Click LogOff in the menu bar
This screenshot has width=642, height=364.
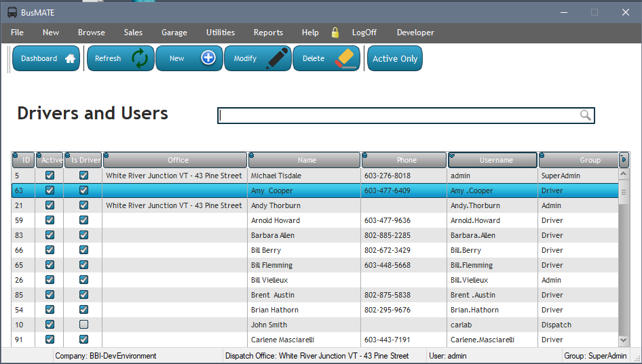(364, 33)
